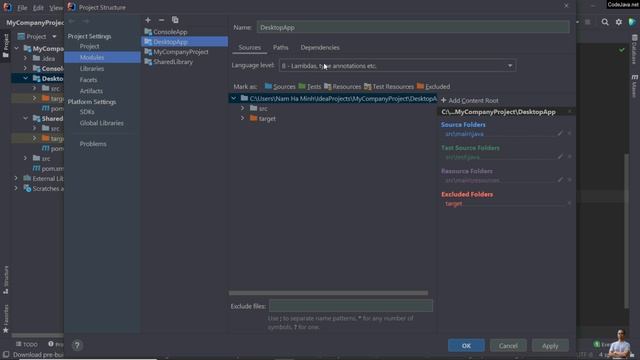Click Apply button
Image resolution: width=640 pixels, height=360 pixels.
(550, 346)
